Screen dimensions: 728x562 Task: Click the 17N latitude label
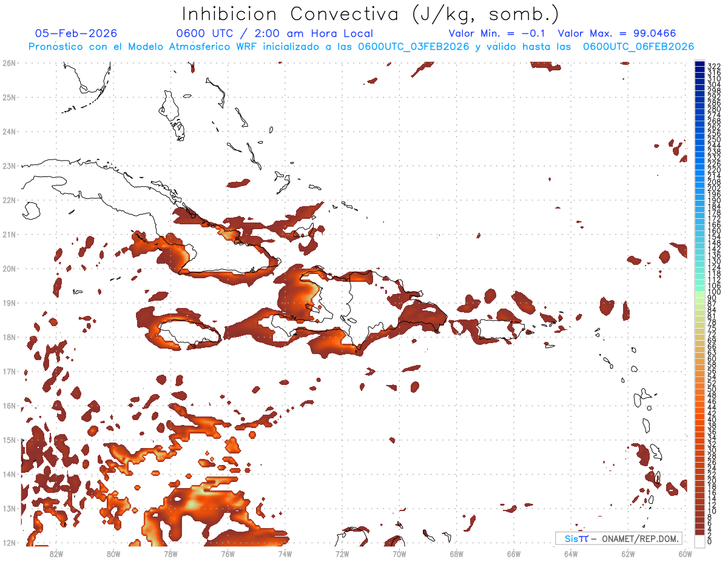(9, 371)
